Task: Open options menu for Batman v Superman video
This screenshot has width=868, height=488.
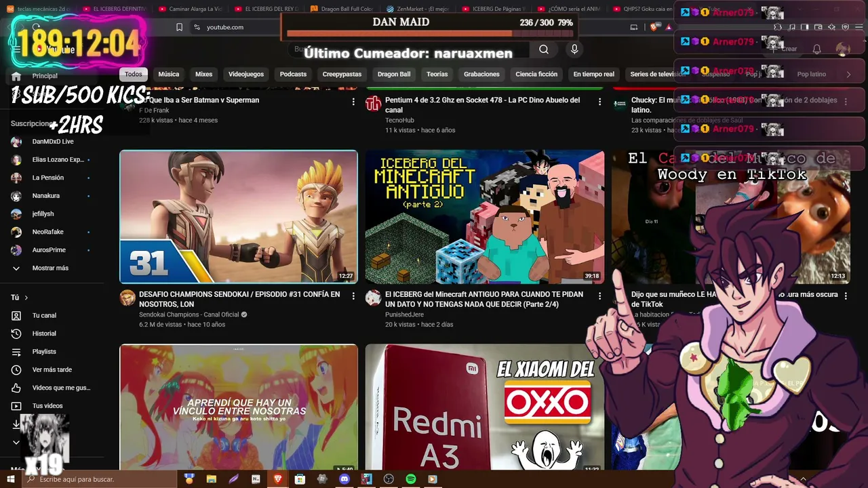Action: pyautogui.click(x=353, y=102)
